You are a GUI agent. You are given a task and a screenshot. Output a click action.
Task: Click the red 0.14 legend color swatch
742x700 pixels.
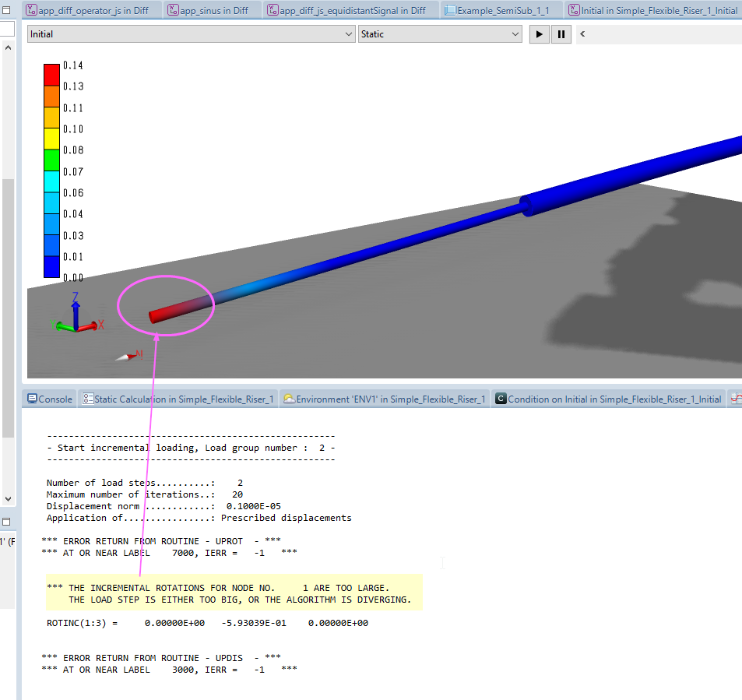click(51, 74)
